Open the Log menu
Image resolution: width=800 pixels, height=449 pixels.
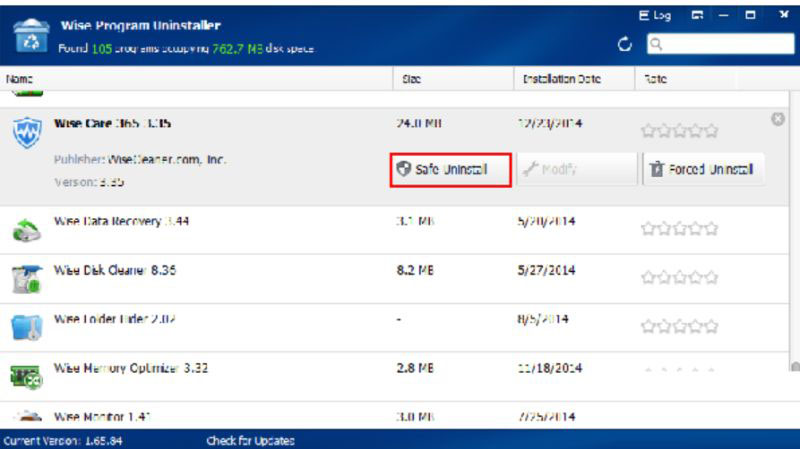(x=655, y=16)
